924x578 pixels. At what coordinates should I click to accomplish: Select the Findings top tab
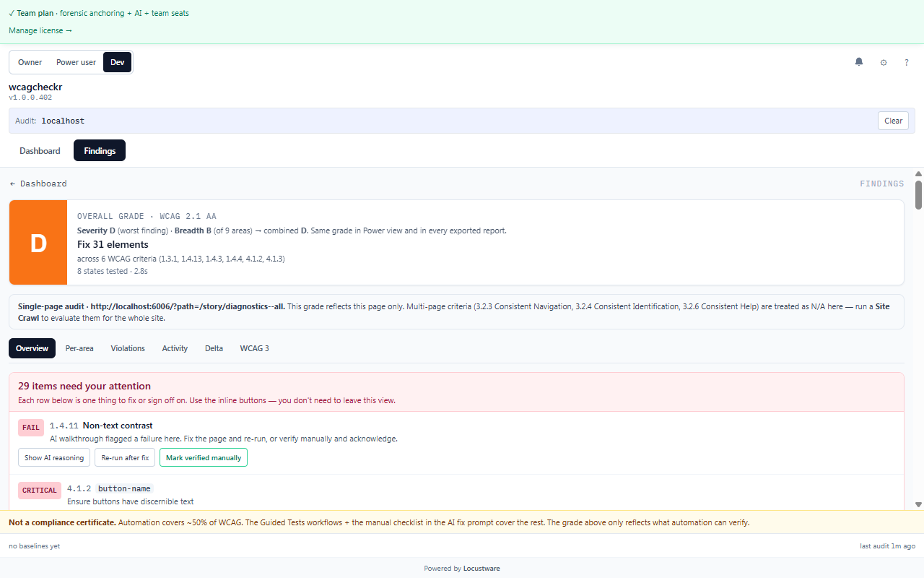point(100,150)
